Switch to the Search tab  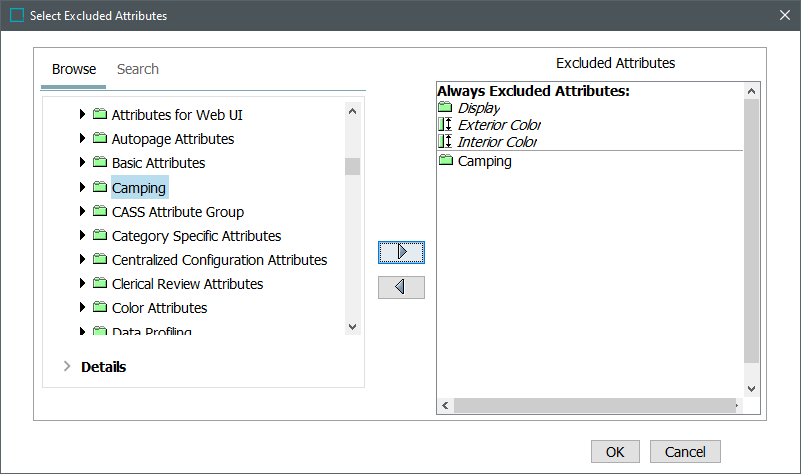138,69
